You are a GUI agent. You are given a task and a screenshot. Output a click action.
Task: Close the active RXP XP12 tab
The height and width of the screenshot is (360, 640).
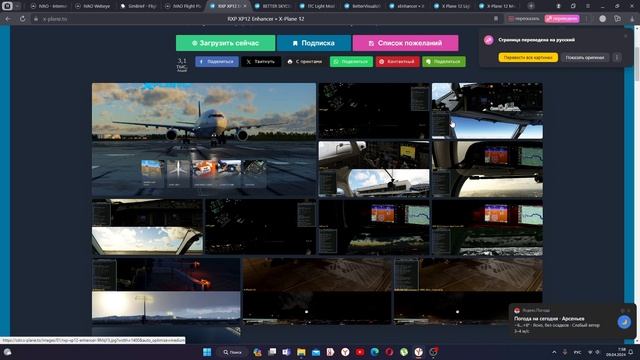(x=245, y=6)
